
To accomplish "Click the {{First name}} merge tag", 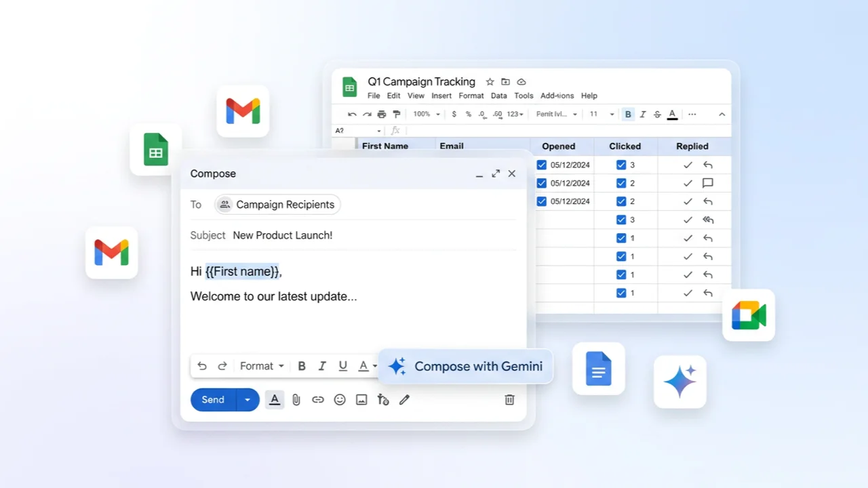I will coord(242,271).
